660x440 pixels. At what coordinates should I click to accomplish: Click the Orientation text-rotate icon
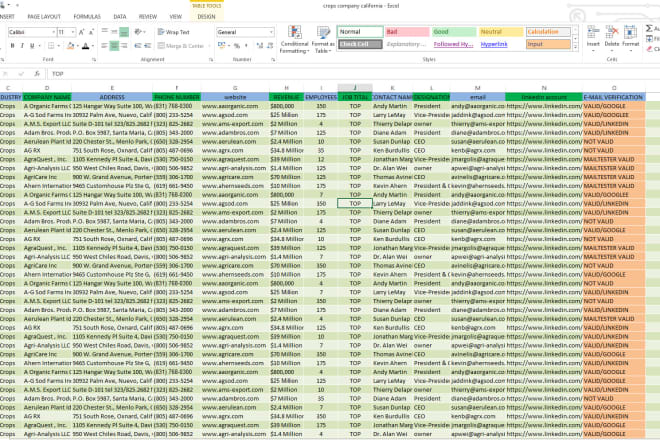click(x=138, y=32)
